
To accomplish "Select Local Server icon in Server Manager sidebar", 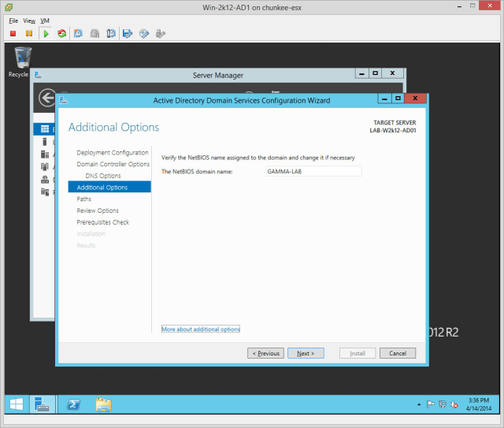I will click(x=45, y=142).
